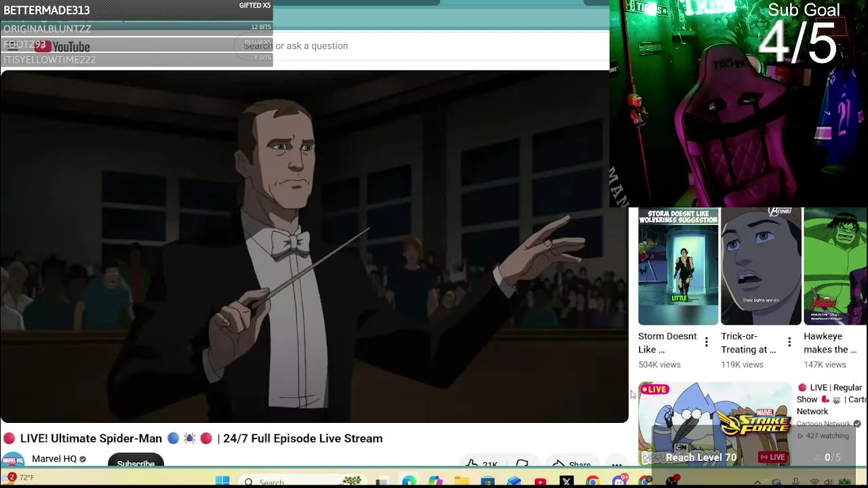Open options menu for 'Storm Doesnt Like' Short
The width and height of the screenshot is (868, 488).
click(x=707, y=342)
